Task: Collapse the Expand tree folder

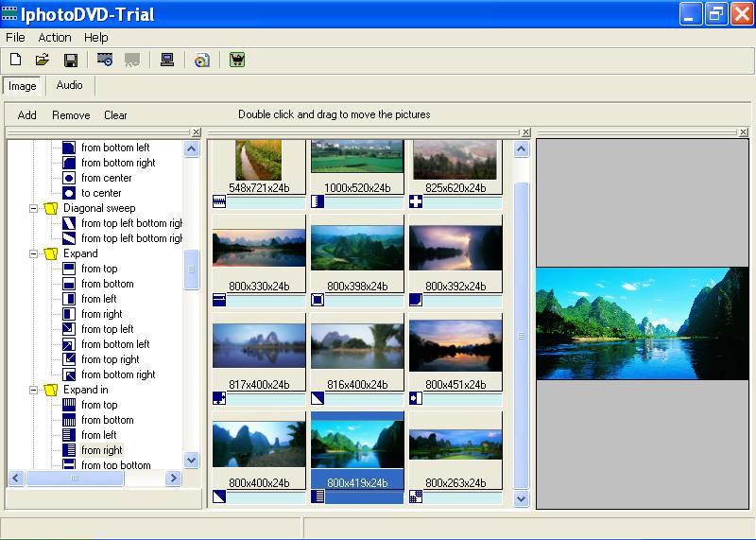Action: pos(34,253)
